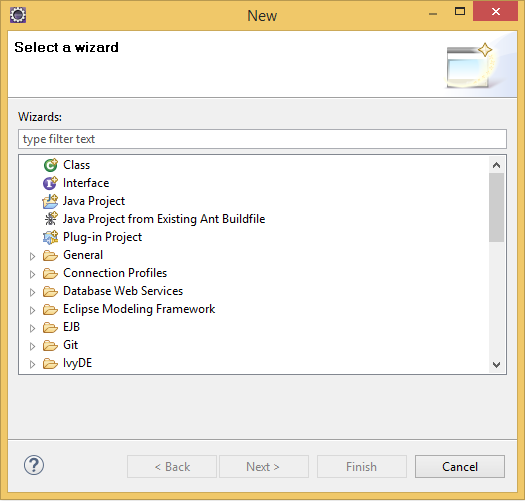Click the Database Web Services folder icon
This screenshot has width=525, height=501.
click(x=50, y=292)
